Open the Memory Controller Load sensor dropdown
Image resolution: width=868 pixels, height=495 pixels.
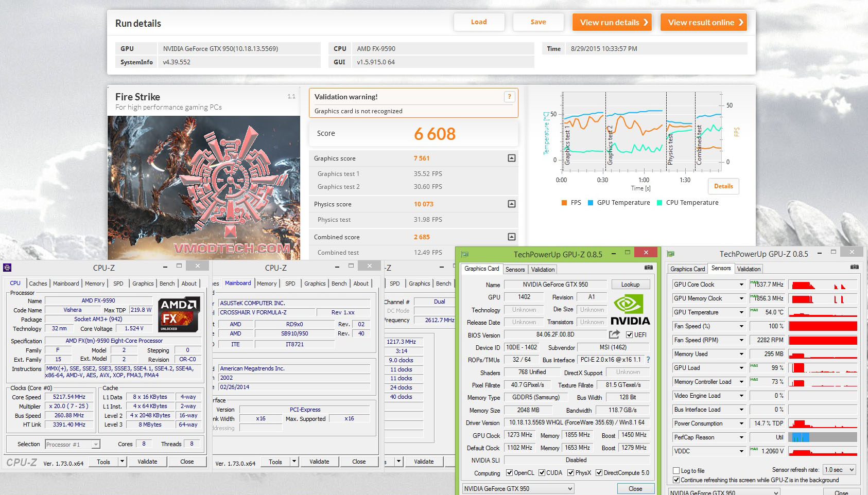pos(741,382)
